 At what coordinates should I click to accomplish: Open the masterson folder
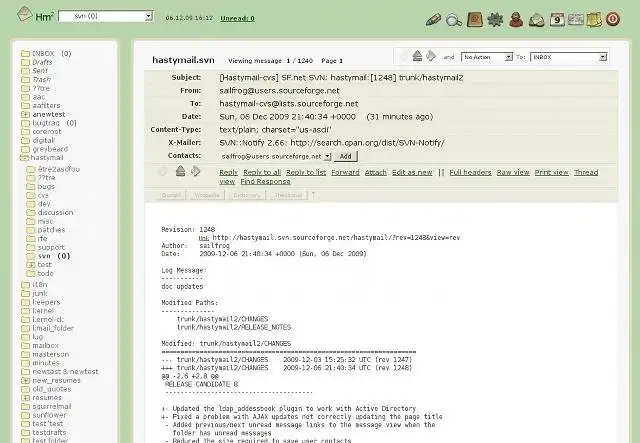click(x=51, y=354)
